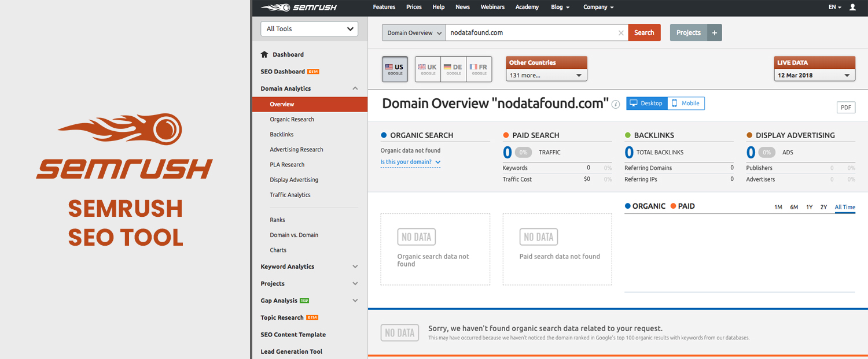868x359 pixels.
Task: Switch to Mobile data view
Action: 686,103
